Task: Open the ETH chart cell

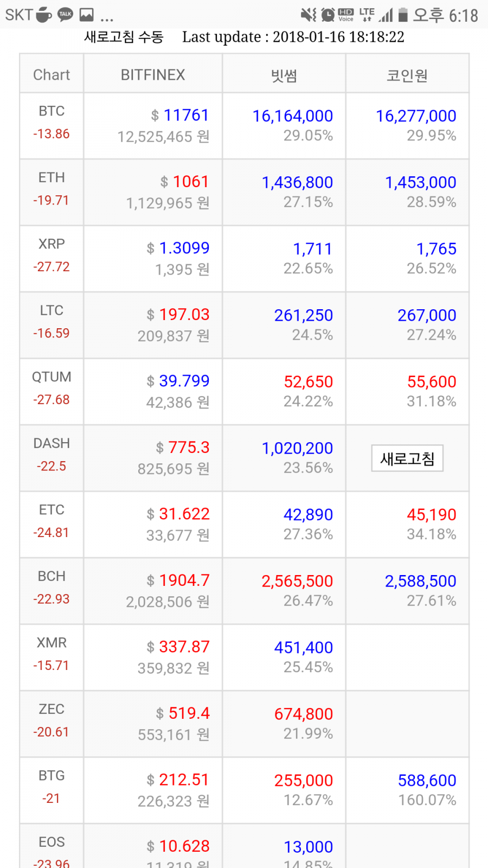Action: (52, 193)
